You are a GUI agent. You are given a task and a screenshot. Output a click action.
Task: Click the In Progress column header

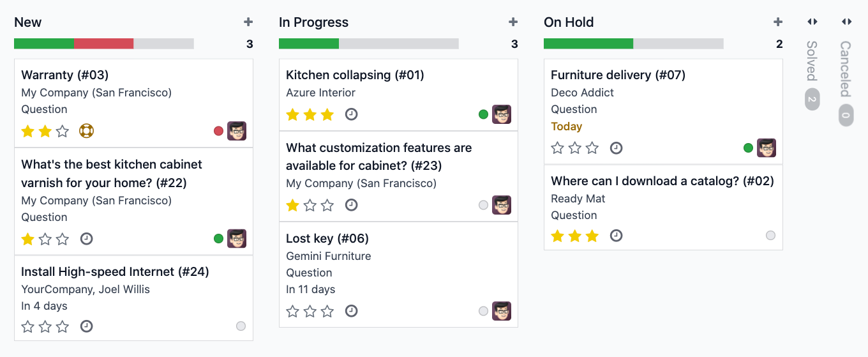313,22
